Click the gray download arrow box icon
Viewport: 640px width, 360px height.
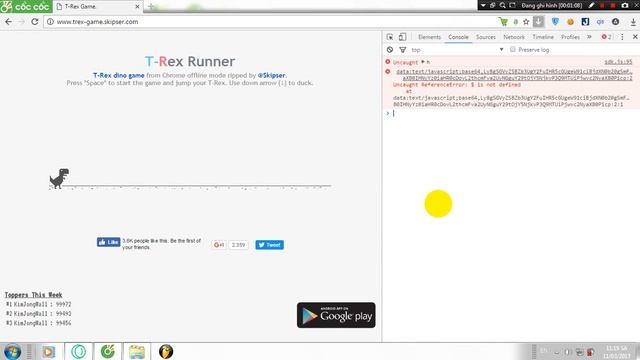(x=539, y=22)
